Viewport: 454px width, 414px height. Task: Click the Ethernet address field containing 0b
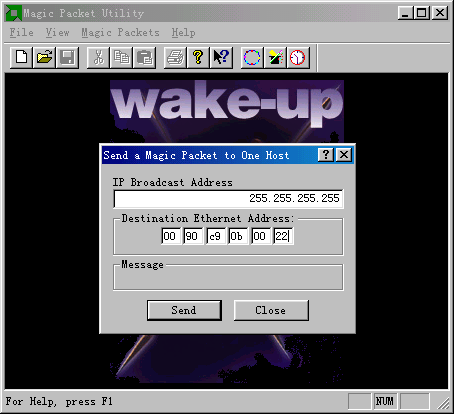pos(238,236)
